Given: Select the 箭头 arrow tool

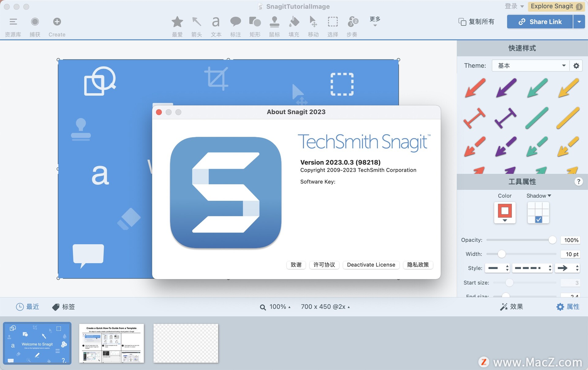Looking at the screenshot, I should pos(196,25).
